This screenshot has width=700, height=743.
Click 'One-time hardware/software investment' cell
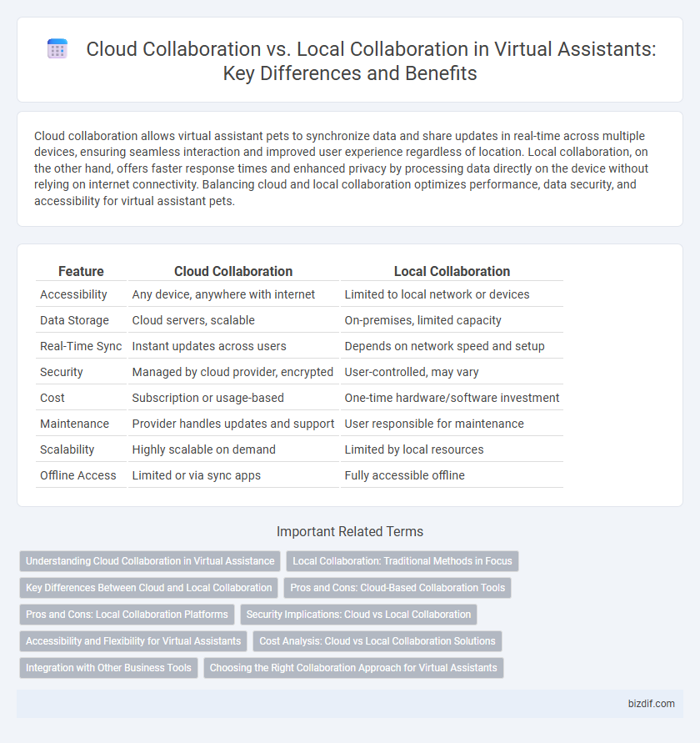point(452,398)
